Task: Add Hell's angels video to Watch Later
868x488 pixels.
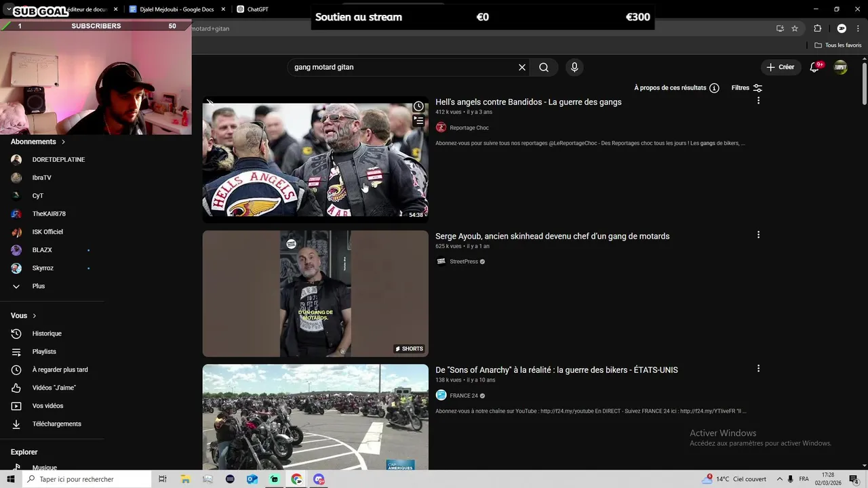Action: pos(418,106)
